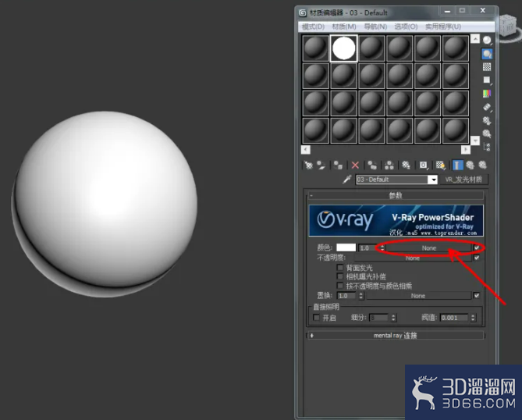
Task: Click Put Material to Scene icon
Action: point(321,166)
